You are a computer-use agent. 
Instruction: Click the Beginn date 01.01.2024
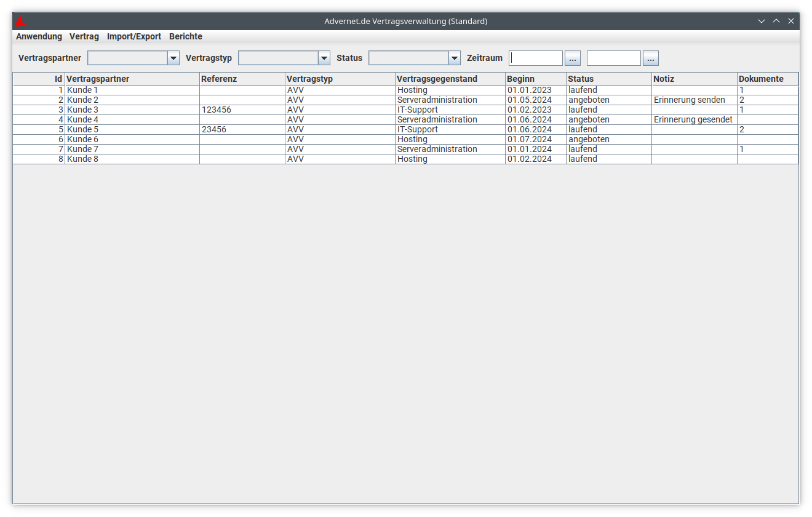pyautogui.click(x=530, y=149)
